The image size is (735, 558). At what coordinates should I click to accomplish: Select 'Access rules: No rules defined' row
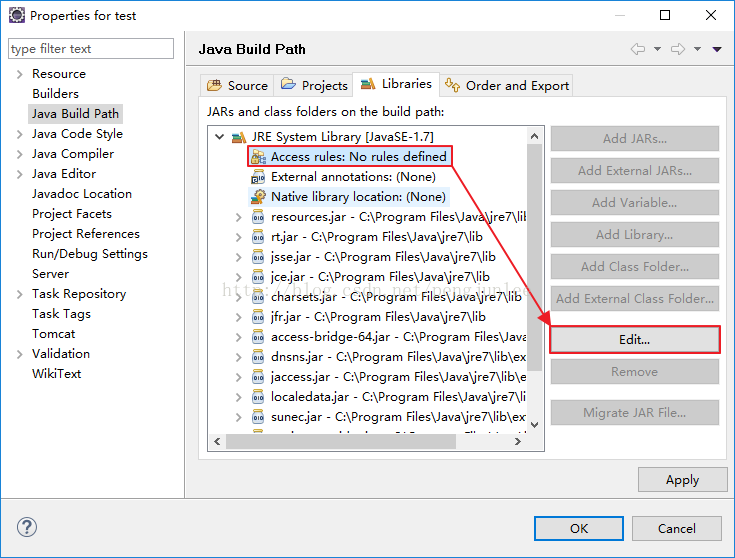[350, 157]
